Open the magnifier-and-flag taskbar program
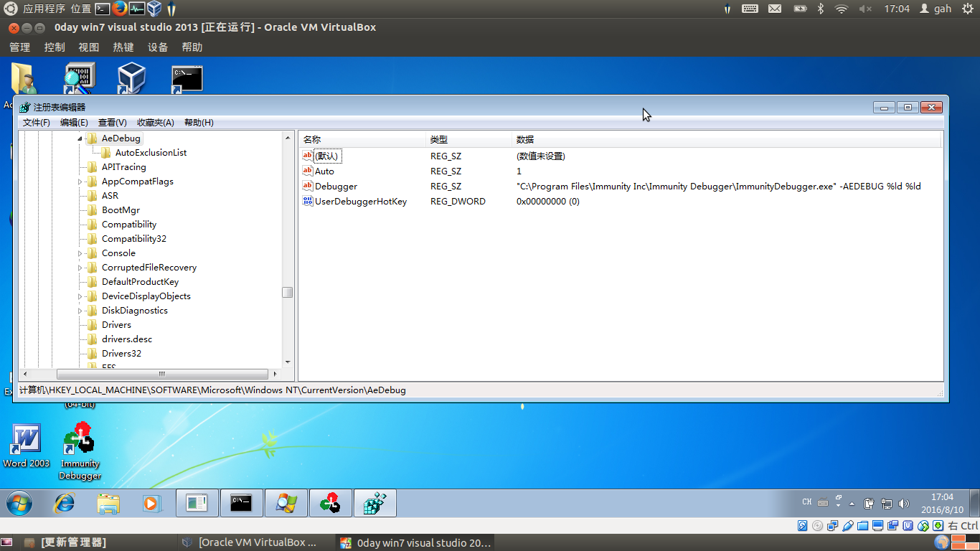The image size is (980, 551). point(286,504)
